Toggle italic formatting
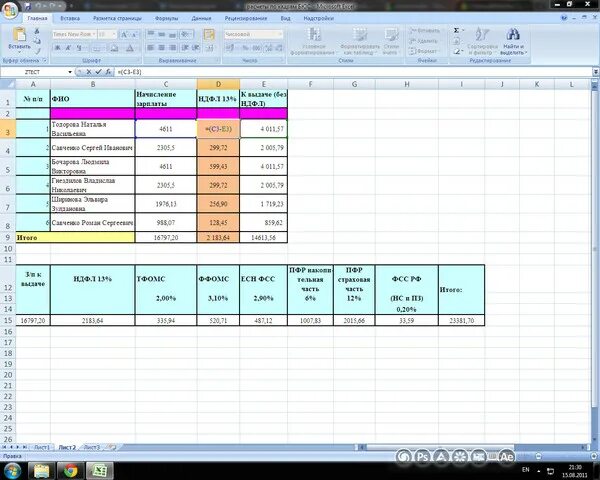600x480 pixels. 68,47
